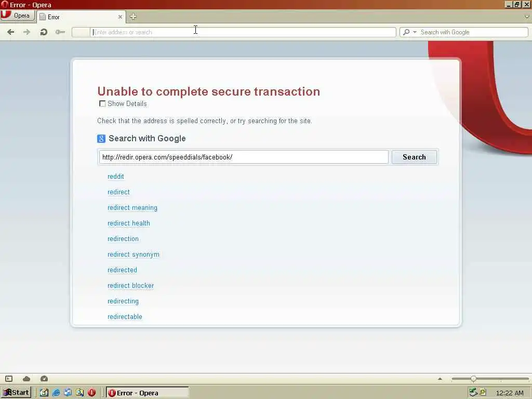Viewport: 532px width, 399px height.
Task: Open the redirect meaning link
Action: click(132, 208)
